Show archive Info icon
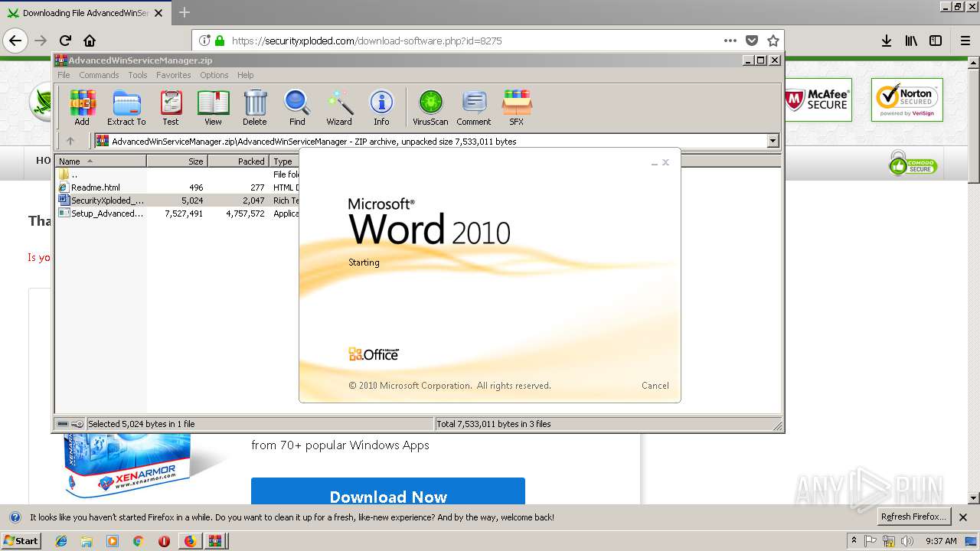This screenshot has width=980, height=551. (x=381, y=108)
